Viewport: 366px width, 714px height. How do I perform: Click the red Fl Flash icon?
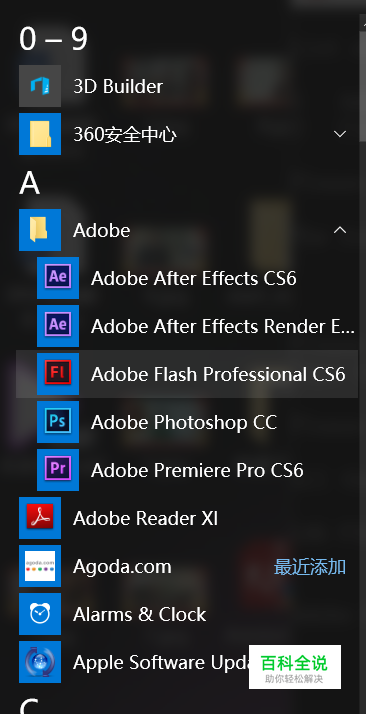58,374
